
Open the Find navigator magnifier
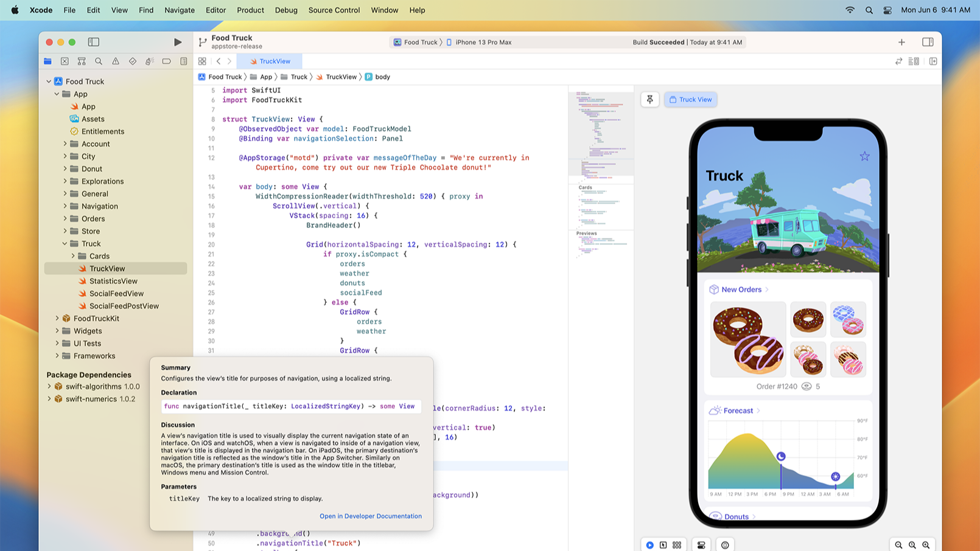[x=99, y=61]
